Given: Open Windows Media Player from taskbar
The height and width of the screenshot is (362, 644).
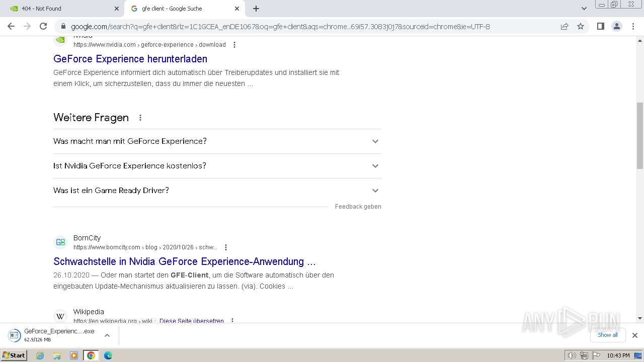Looking at the screenshot, I should (x=74, y=355).
